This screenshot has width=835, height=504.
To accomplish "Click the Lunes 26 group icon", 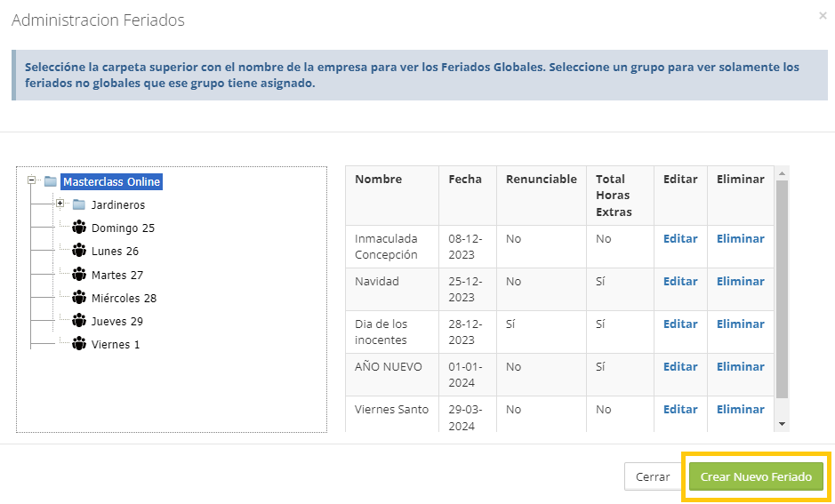I will tap(79, 252).
